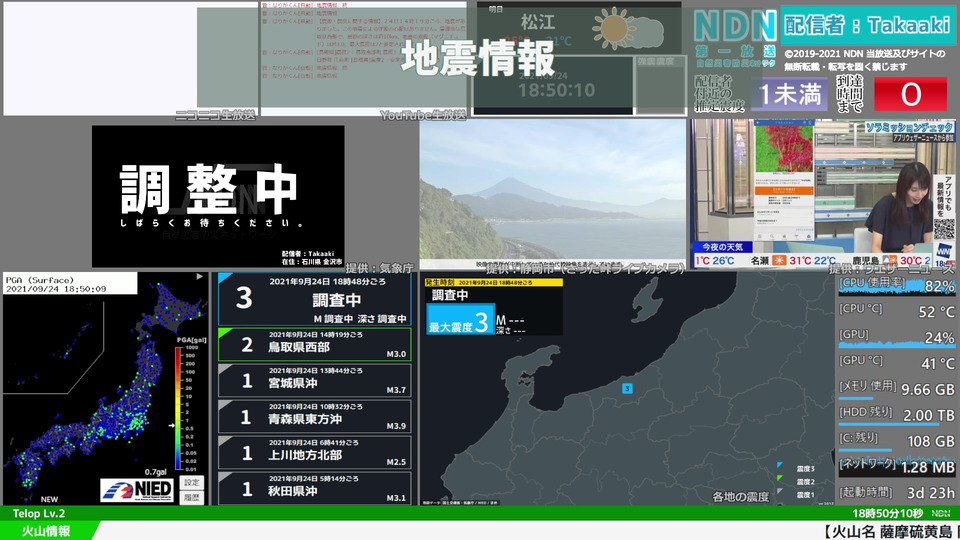Click the 各地の震度 label
Image resolution: width=960 pixels, height=540 pixels.
740,497
